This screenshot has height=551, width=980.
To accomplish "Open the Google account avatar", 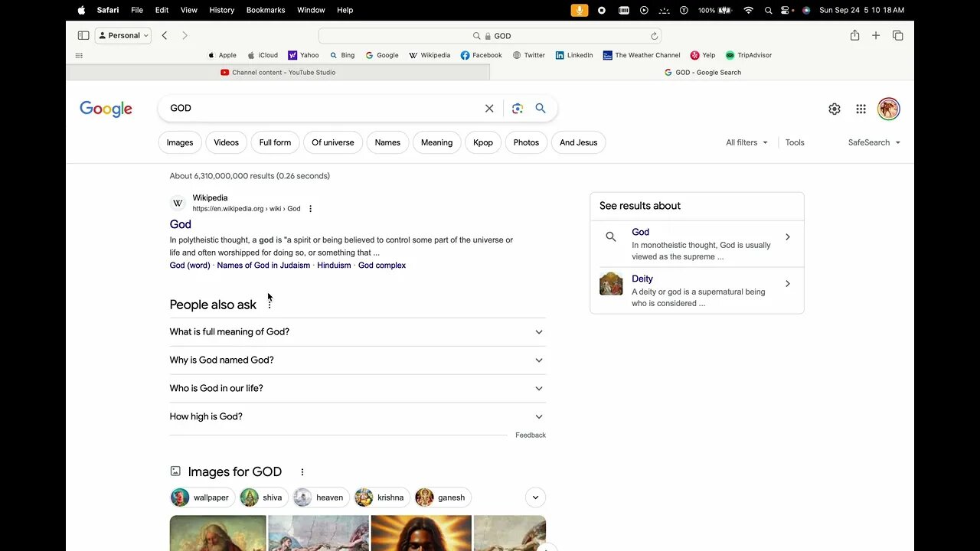I will (x=888, y=109).
